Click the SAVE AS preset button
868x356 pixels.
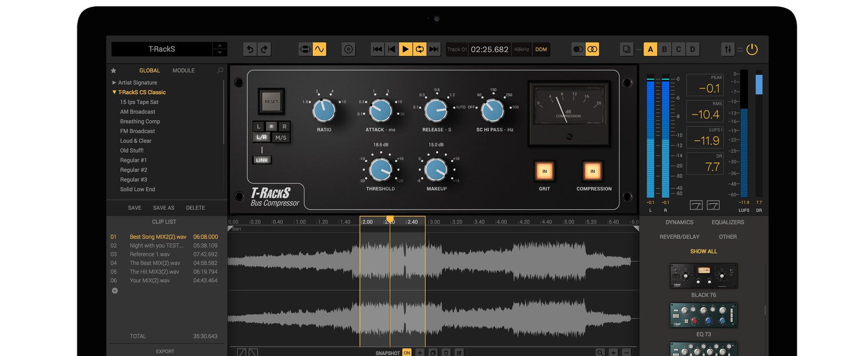[x=164, y=208]
